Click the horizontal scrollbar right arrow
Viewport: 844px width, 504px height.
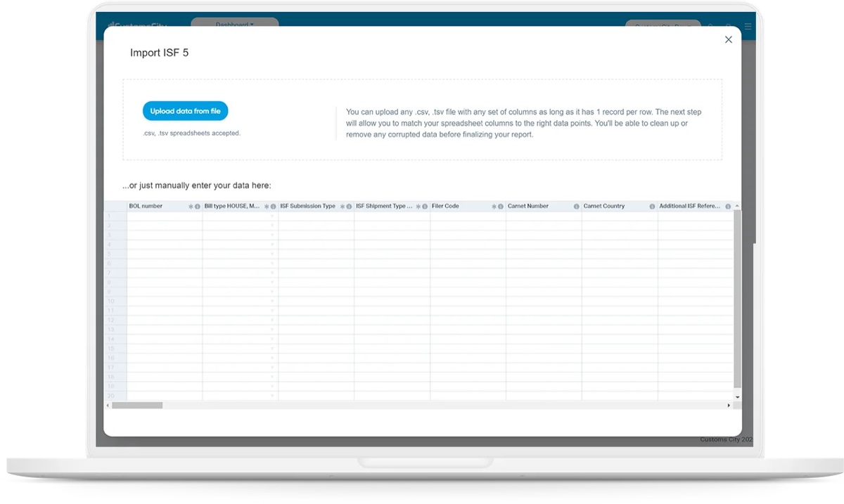[x=729, y=406]
